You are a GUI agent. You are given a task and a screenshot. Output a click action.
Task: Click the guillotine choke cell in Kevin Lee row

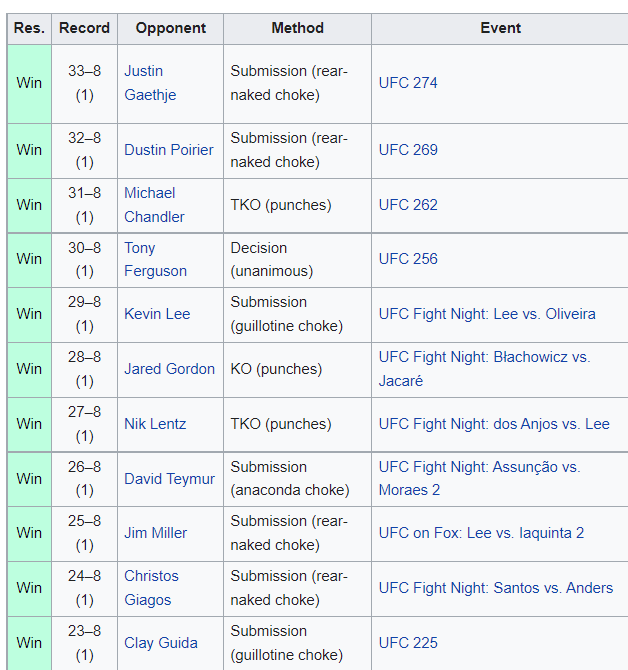tap(297, 314)
